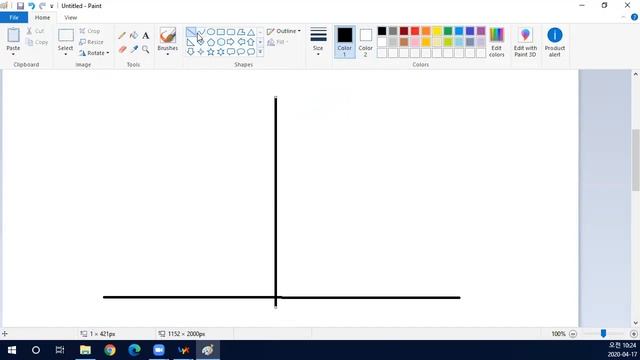Pick the yellow color swatch
This screenshot has height=360, width=640.
pyautogui.click(x=437, y=31)
